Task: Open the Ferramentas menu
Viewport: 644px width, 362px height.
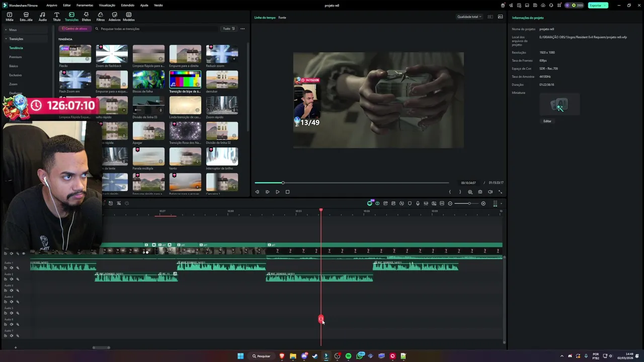Action: (x=85, y=5)
